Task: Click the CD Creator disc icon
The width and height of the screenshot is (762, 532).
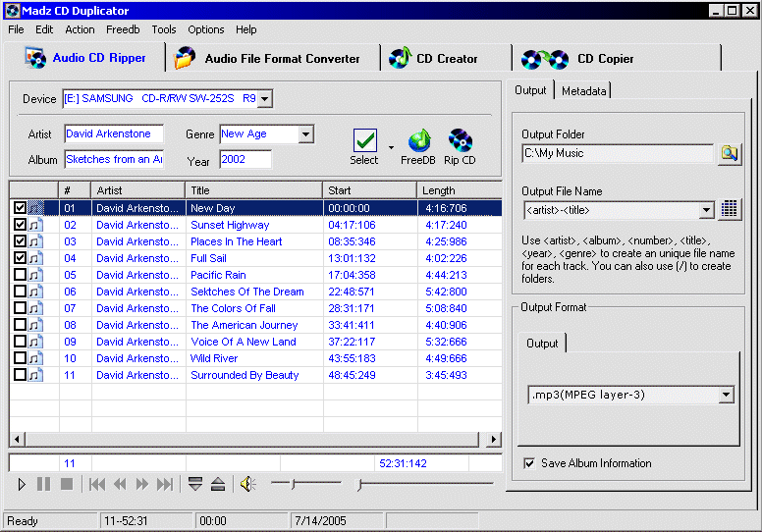Action: click(401, 58)
